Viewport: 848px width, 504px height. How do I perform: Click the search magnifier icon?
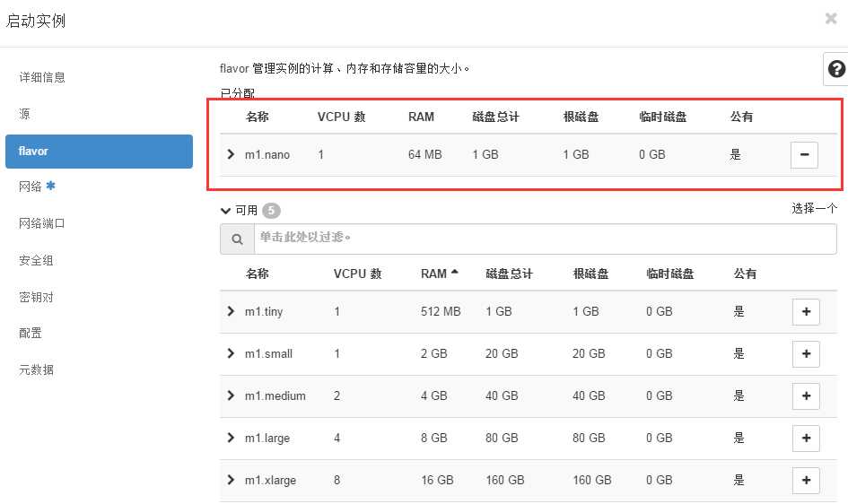237,239
